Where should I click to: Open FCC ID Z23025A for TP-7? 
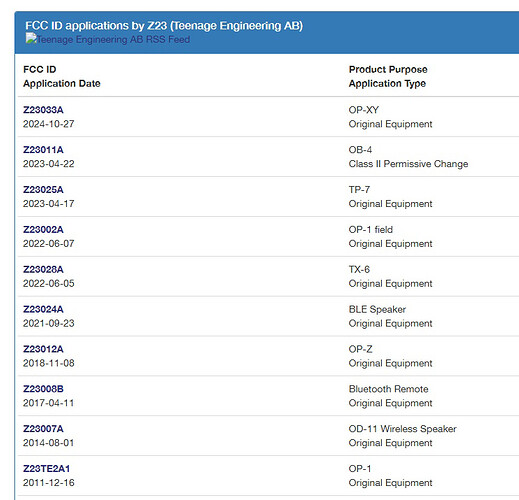[43, 190]
